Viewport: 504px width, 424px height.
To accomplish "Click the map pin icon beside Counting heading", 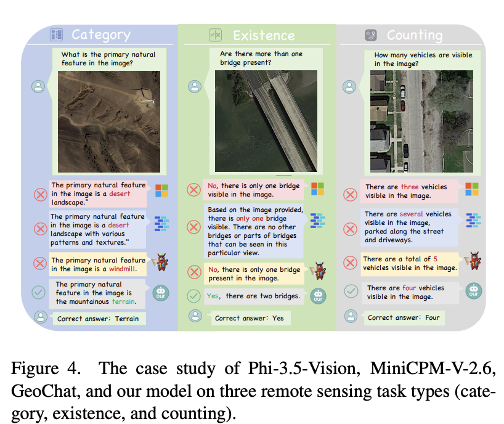I will click(371, 35).
